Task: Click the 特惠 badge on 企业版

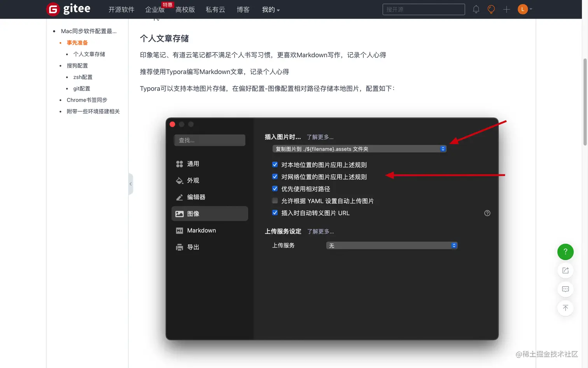Action: [168, 5]
